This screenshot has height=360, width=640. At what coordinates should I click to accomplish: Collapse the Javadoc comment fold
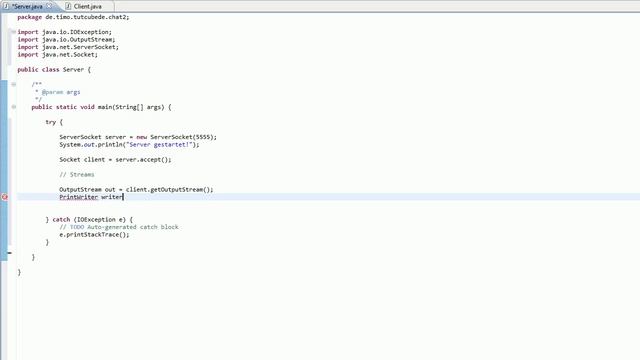pos(13,84)
